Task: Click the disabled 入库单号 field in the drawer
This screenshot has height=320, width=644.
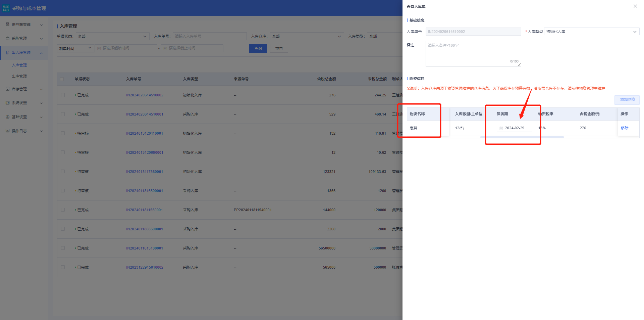Action: pos(473,32)
